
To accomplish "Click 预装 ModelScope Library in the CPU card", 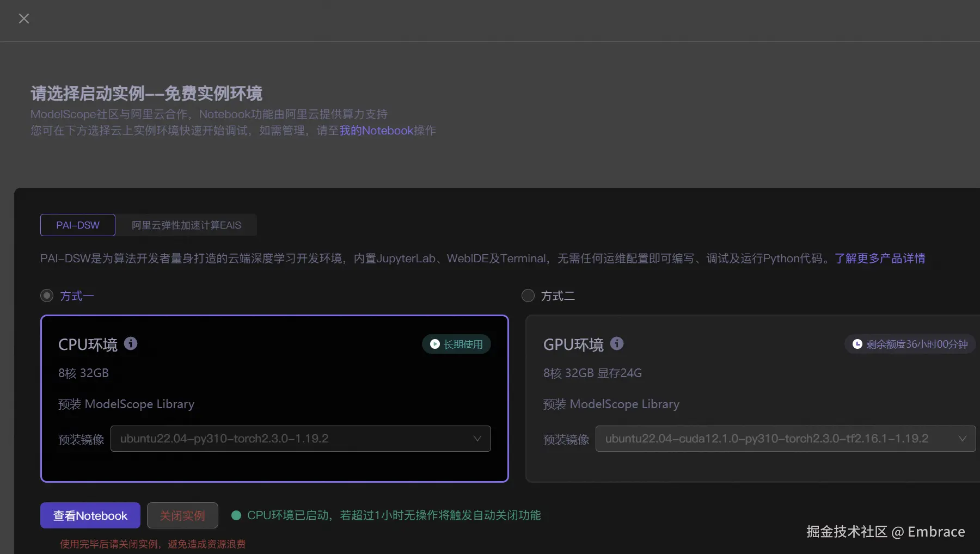I will click(126, 404).
